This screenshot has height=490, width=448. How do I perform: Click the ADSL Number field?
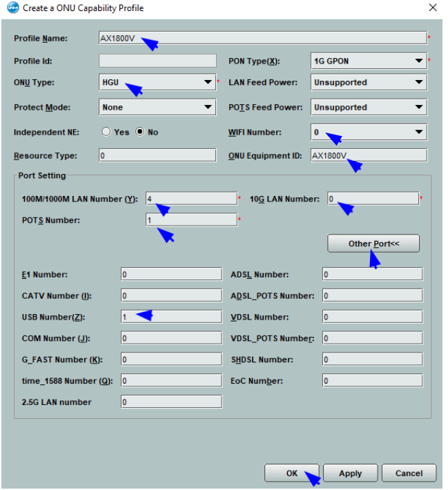[x=373, y=274]
